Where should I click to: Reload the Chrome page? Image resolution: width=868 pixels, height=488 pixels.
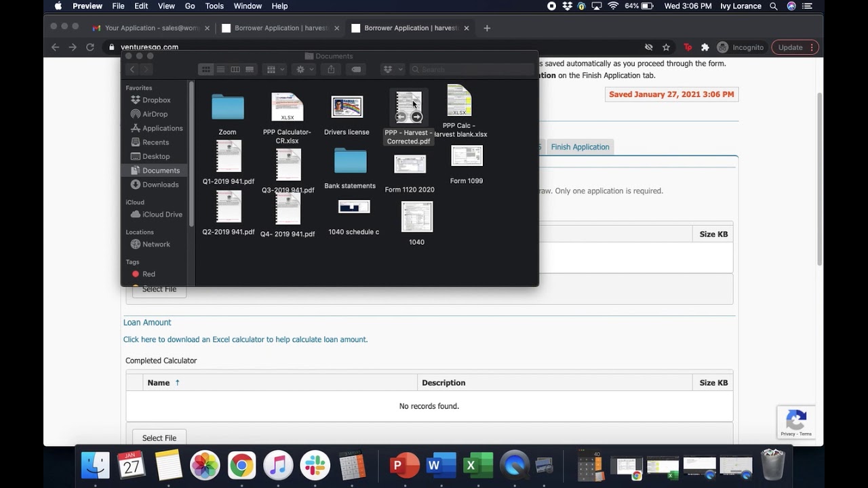coord(90,47)
